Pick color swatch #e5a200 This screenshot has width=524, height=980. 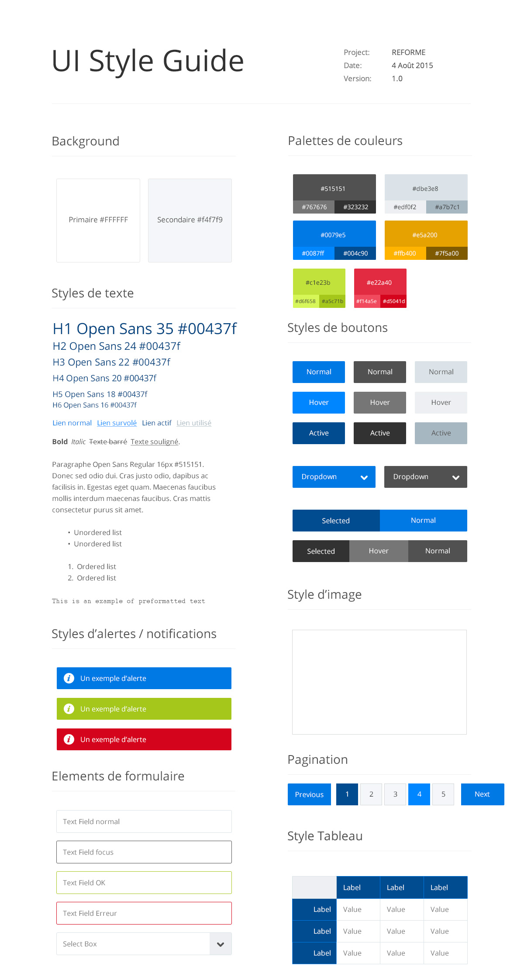(426, 234)
